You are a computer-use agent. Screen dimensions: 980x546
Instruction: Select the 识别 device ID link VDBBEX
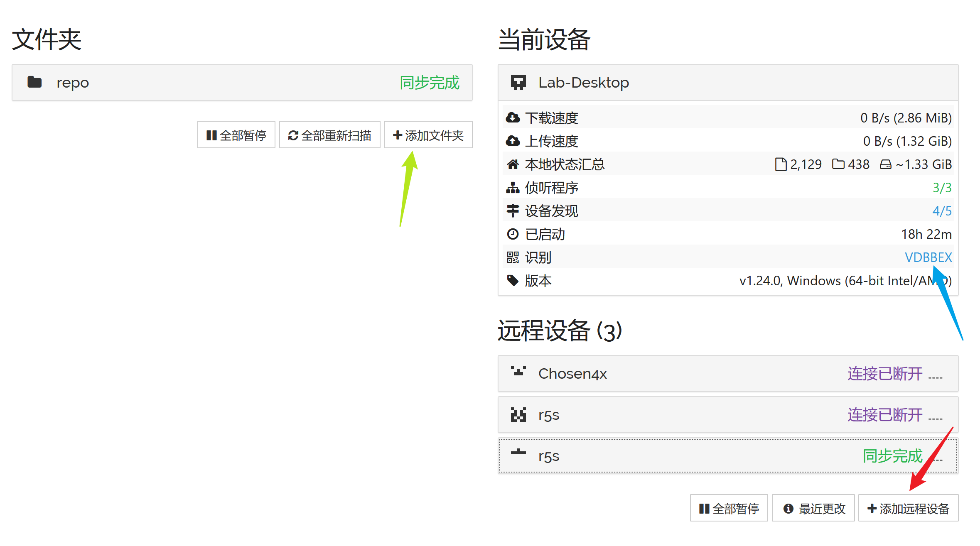[x=928, y=257]
